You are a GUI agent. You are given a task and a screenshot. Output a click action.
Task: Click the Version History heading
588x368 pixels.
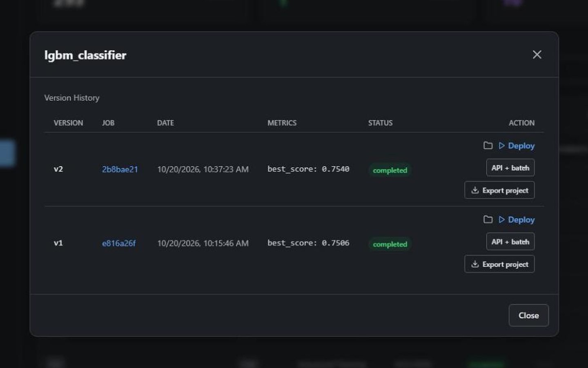pos(72,98)
